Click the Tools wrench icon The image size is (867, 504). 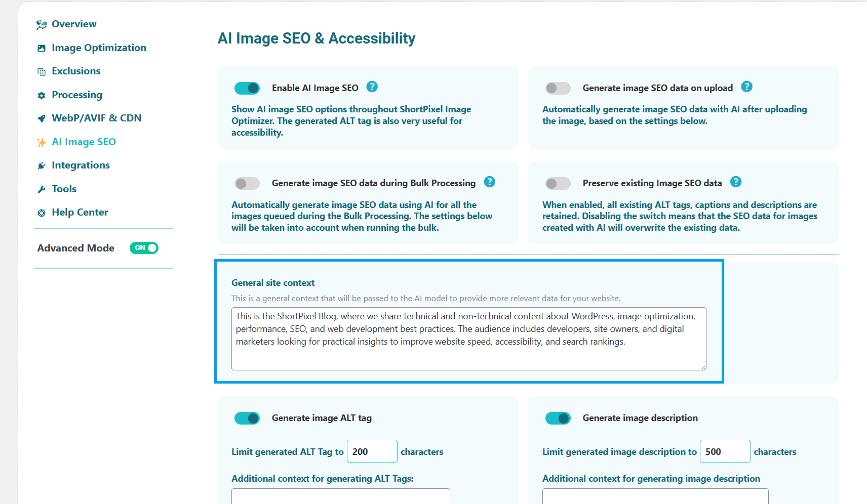[x=42, y=190]
